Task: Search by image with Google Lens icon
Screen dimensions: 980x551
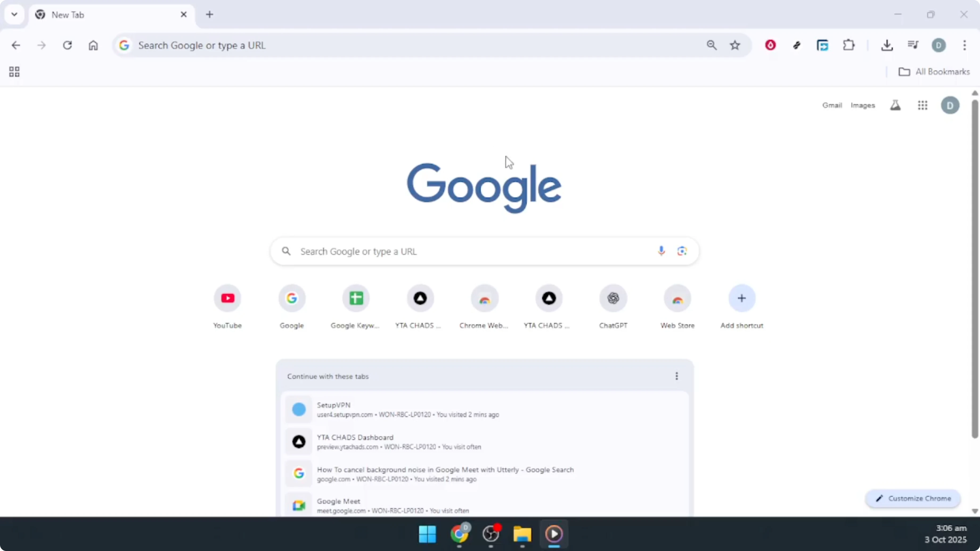Action: 682,251
